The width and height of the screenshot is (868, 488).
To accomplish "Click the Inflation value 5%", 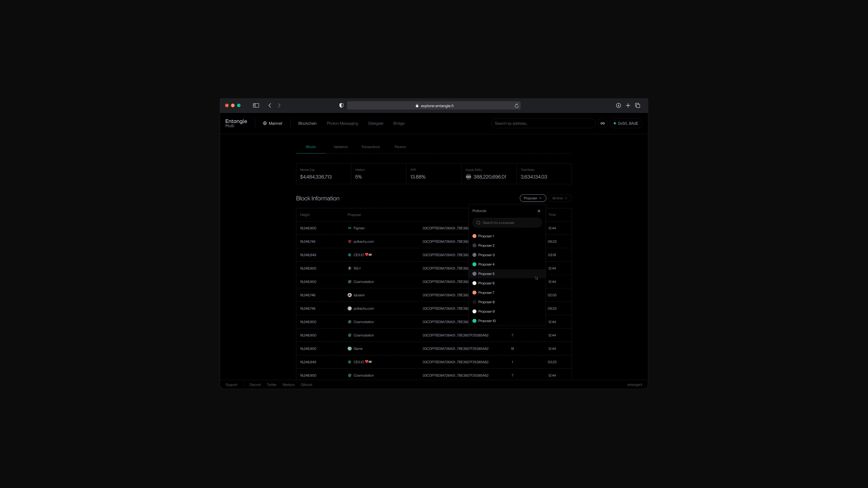I will tap(358, 177).
